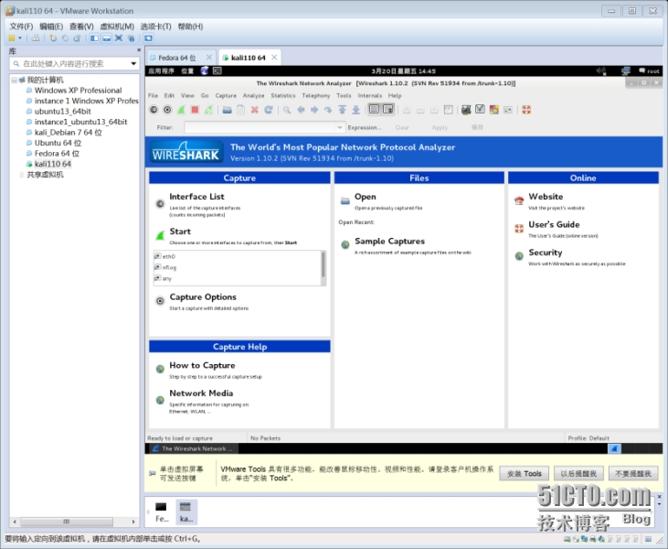Toggle auto scroll in live capture button
This screenshot has height=549, width=668.
point(388,109)
